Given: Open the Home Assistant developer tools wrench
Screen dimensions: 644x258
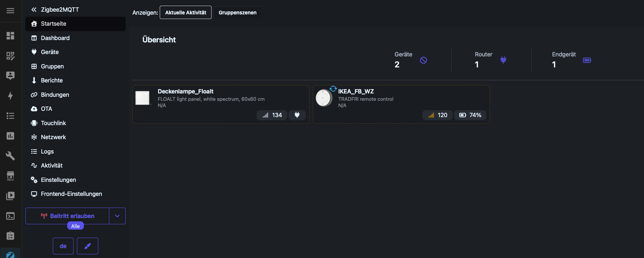Looking at the screenshot, I should point(10,156).
